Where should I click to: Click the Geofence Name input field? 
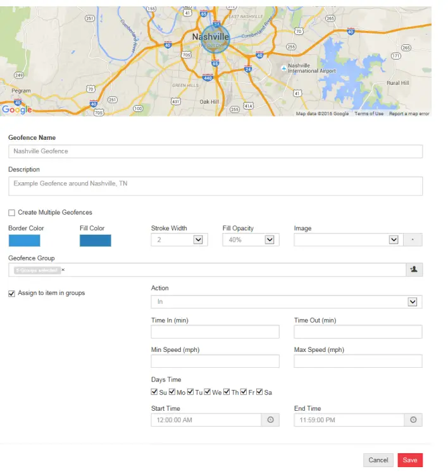pos(215,151)
